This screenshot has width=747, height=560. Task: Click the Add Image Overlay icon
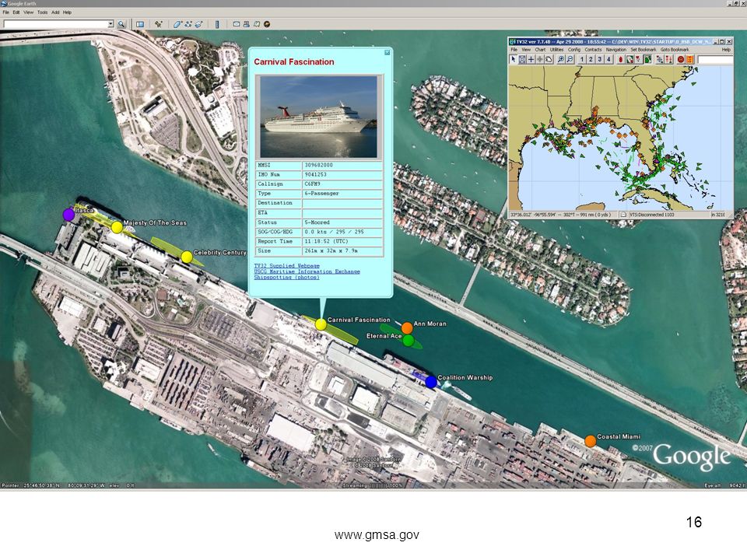click(198, 24)
